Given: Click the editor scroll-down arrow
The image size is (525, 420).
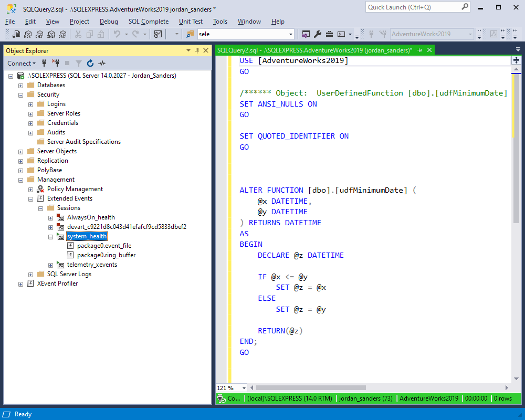Looking at the screenshot, I should 516,379.
